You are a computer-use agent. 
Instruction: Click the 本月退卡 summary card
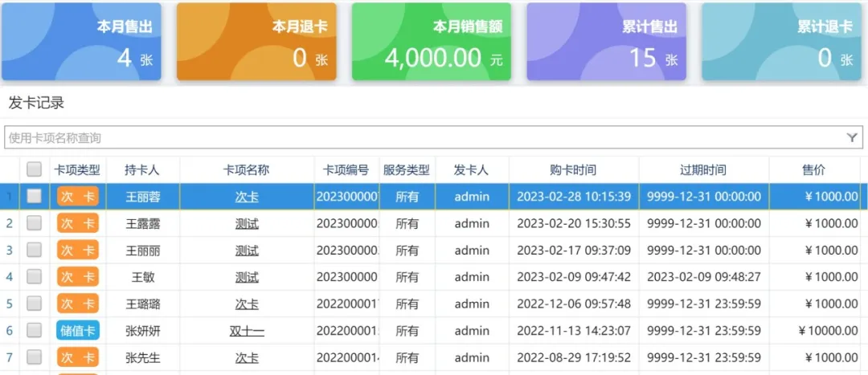click(256, 42)
